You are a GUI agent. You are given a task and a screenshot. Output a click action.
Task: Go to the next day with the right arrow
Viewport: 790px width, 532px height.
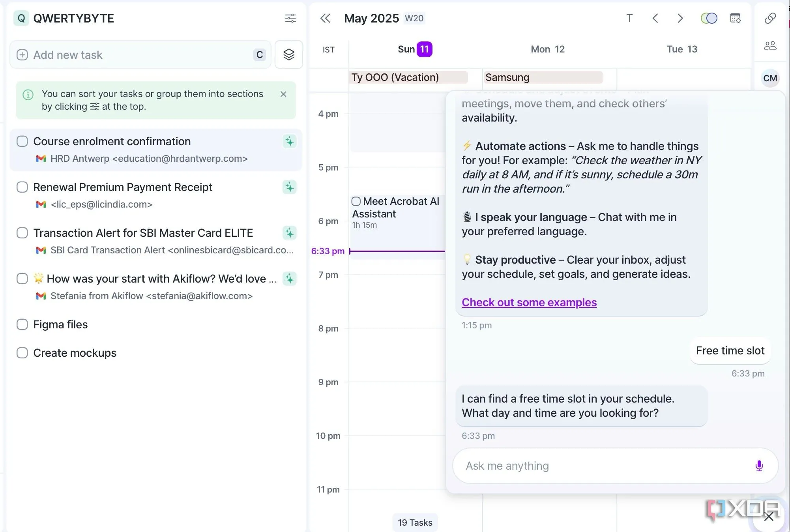680,18
